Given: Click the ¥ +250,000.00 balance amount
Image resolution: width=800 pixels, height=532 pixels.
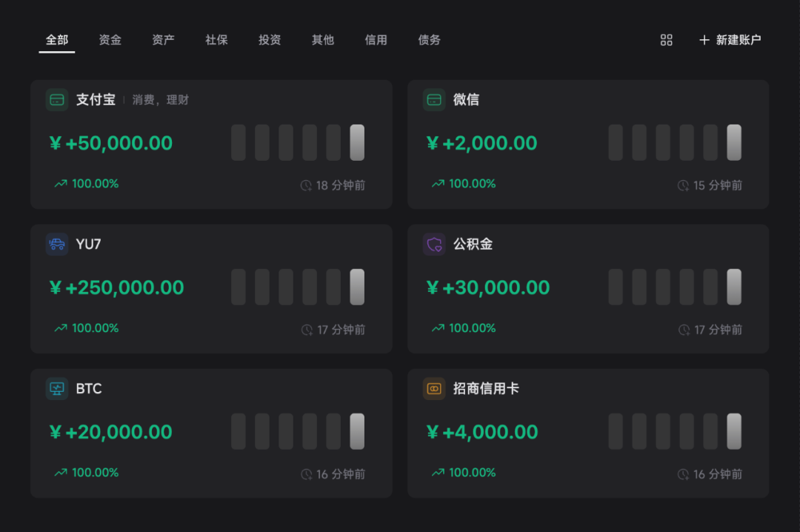Looking at the screenshot, I should [117, 287].
